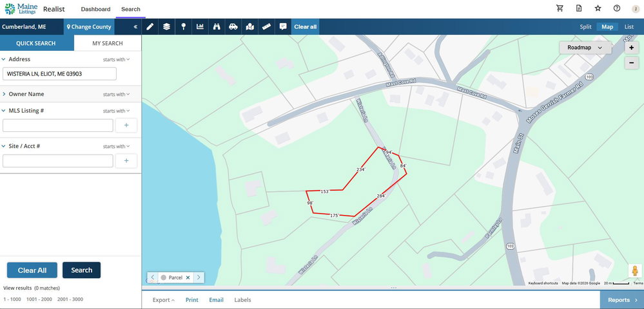Open Address 'starts with' dropdown

tap(116, 59)
